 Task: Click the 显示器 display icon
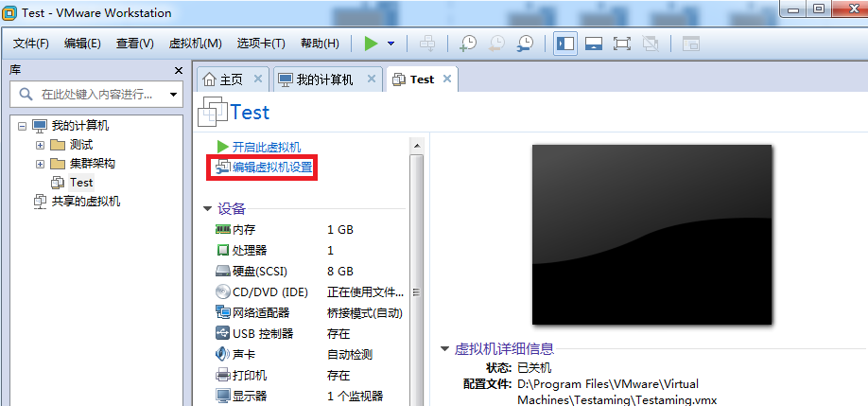click(x=222, y=396)
